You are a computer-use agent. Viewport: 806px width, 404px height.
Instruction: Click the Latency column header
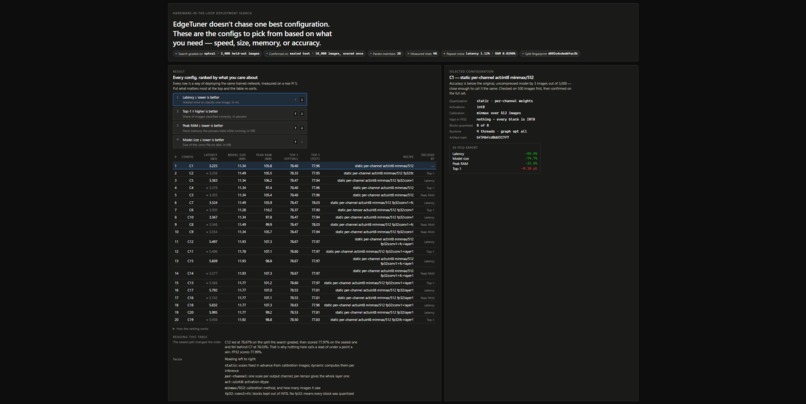[211, 156]
